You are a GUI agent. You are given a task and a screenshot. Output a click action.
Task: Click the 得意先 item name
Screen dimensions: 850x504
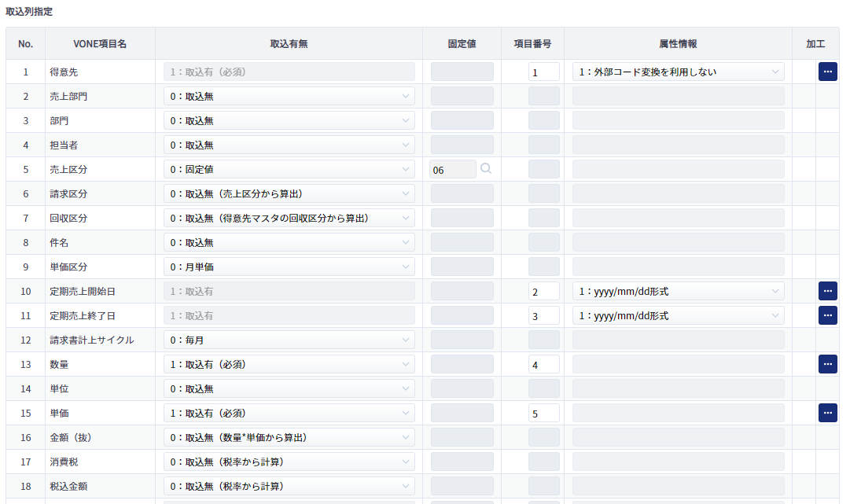pos(64,72)
